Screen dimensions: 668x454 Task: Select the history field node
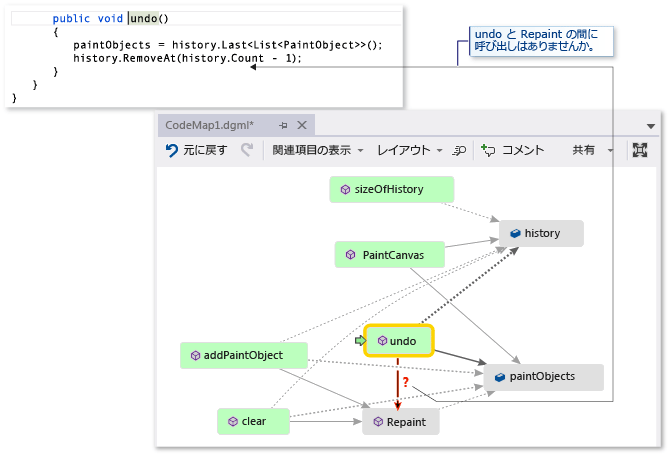[x=541, y=233]
